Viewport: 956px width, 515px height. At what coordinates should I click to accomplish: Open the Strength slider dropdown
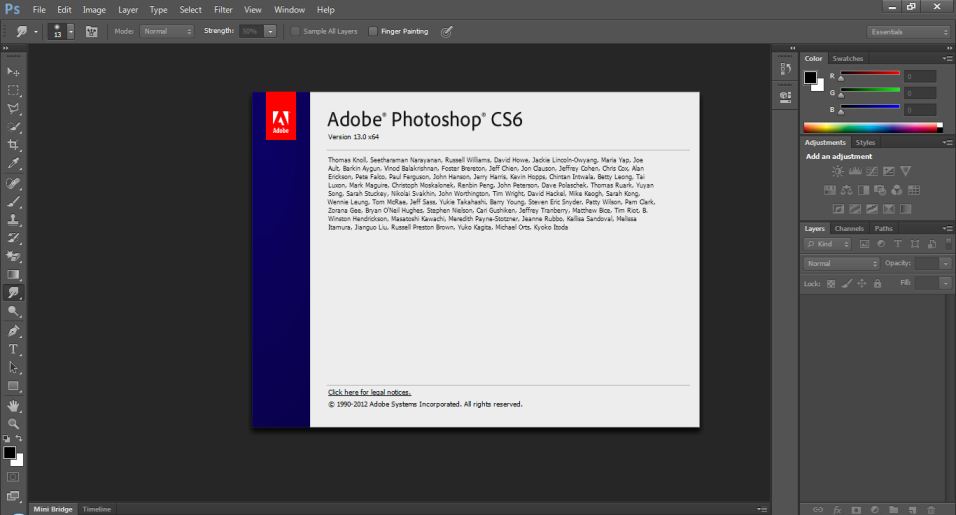270,31
